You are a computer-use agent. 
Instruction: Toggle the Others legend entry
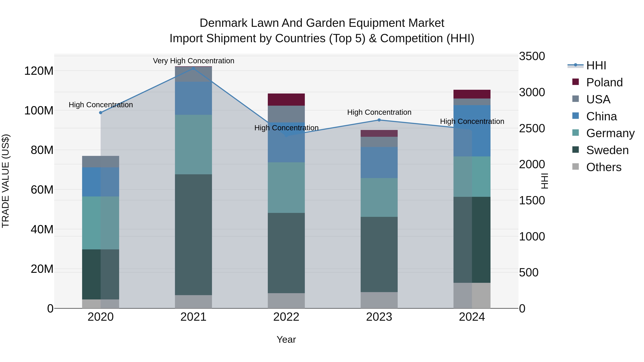(x=597, y=167)
